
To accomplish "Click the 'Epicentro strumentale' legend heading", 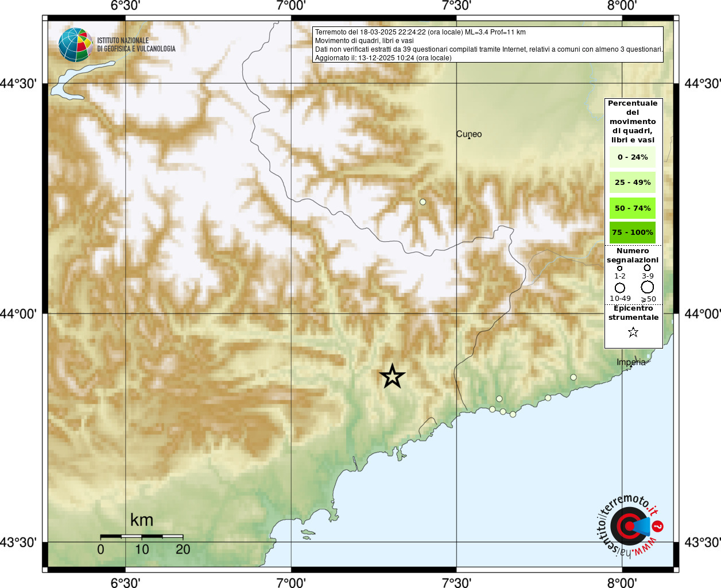I will pos(633,313).
